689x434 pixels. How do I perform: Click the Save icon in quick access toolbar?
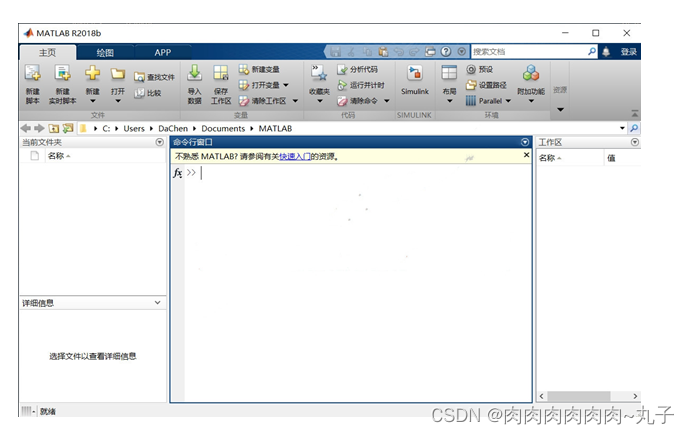(x=336, y=52)
